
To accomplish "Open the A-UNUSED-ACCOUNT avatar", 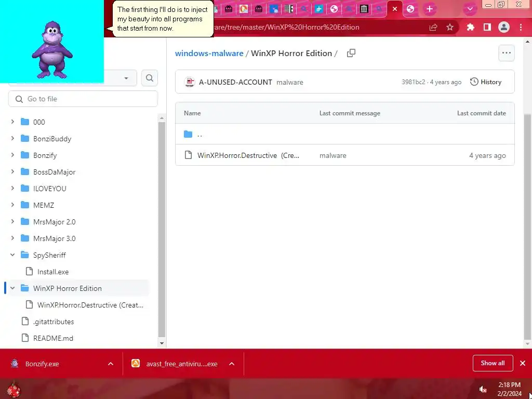I will point(190,82).
